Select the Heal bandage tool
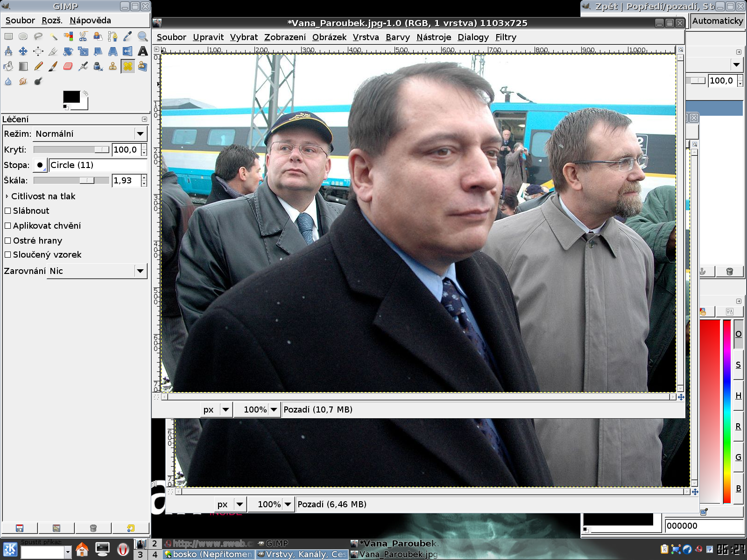747x560 pixels. pyautogui.click(x=128, y=66)
